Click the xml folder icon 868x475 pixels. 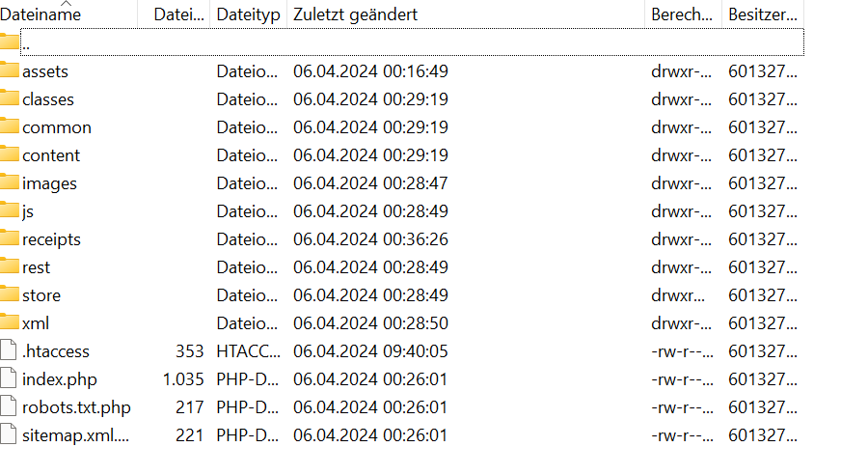(10, 322)
